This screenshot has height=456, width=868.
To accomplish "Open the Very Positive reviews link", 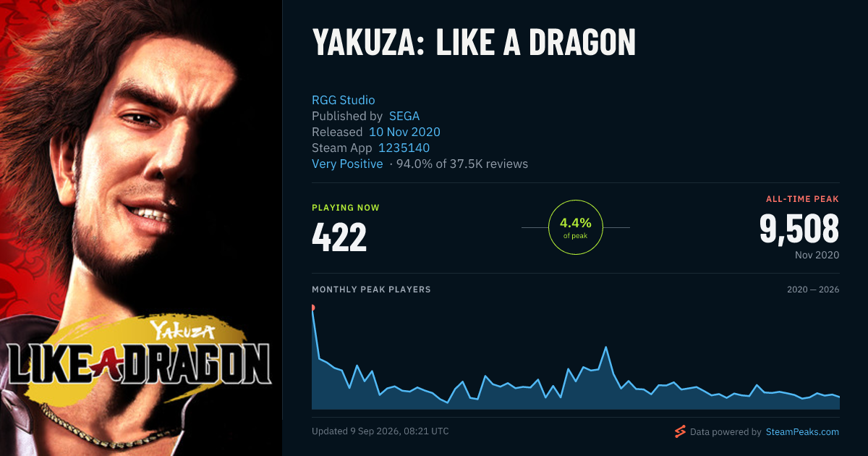I will (x=347, y=164).
